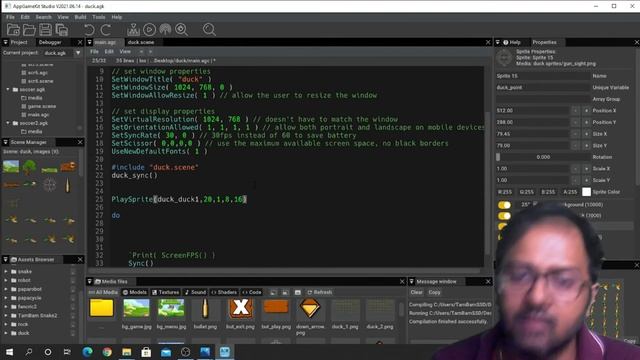Toggle the second yellow switch in Properties
Image resolution: width=640 pixels, height=360 pixels.
[x=504, y=216]
